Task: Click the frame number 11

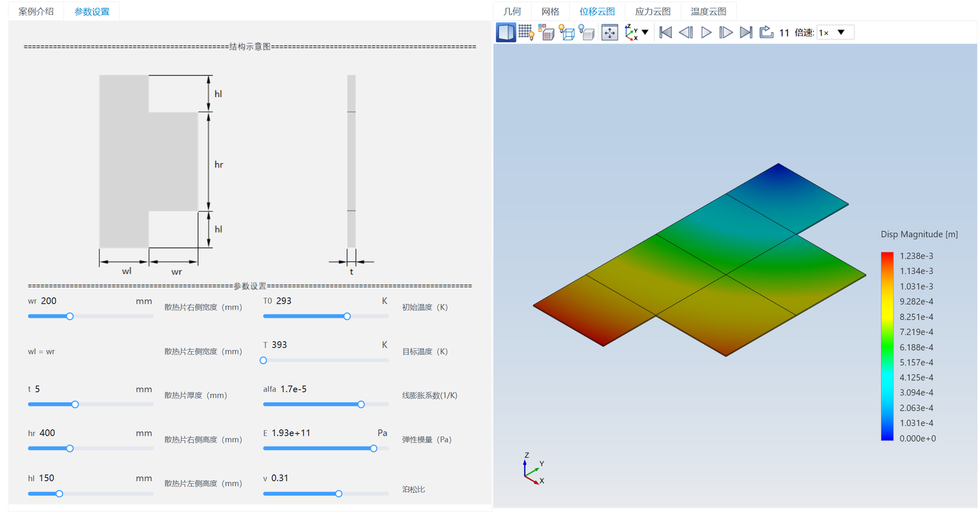Action: click(x=785, y=33)
